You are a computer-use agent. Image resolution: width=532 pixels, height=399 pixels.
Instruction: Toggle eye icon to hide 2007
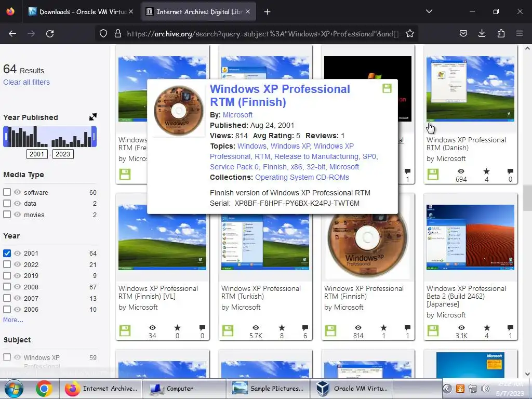tap(17, 298)
